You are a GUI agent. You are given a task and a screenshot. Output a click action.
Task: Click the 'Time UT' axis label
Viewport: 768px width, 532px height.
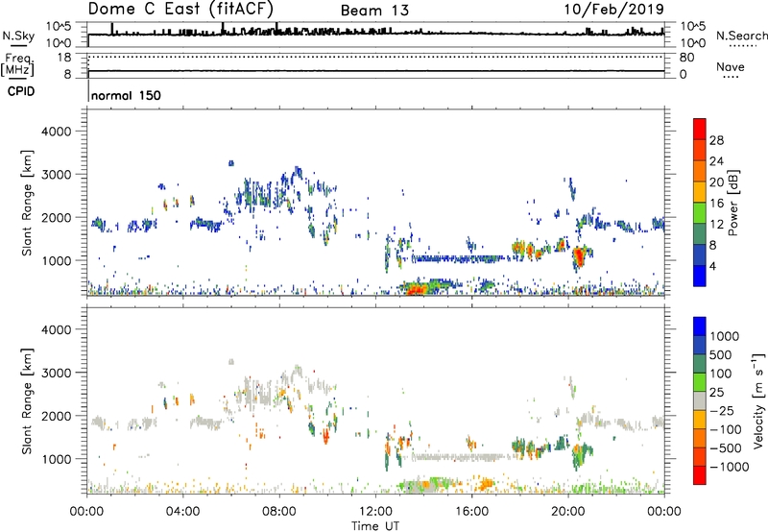tap(375, 525)
